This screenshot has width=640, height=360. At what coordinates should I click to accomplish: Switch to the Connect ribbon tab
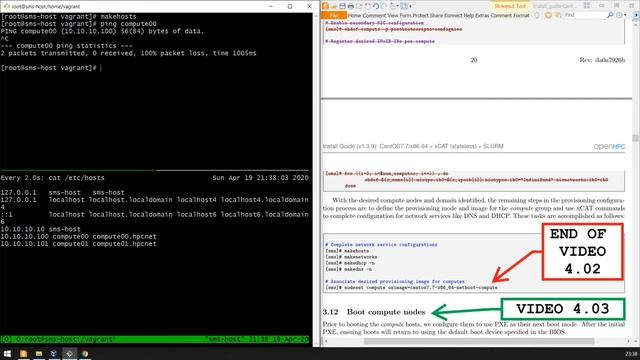[453, 16]
